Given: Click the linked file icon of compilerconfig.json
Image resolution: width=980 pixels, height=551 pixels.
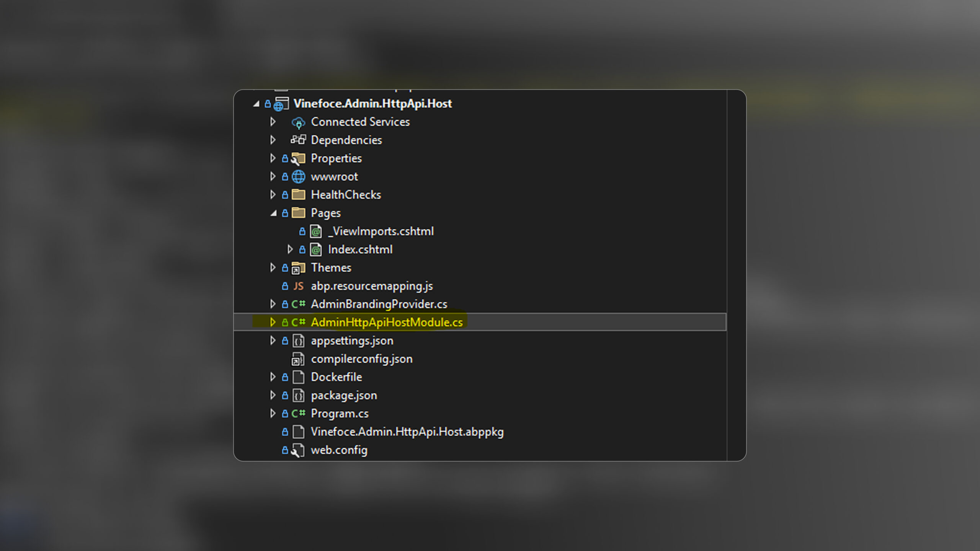Looking at the screenshot, I should pyautogui.click(x=298, y=359).
